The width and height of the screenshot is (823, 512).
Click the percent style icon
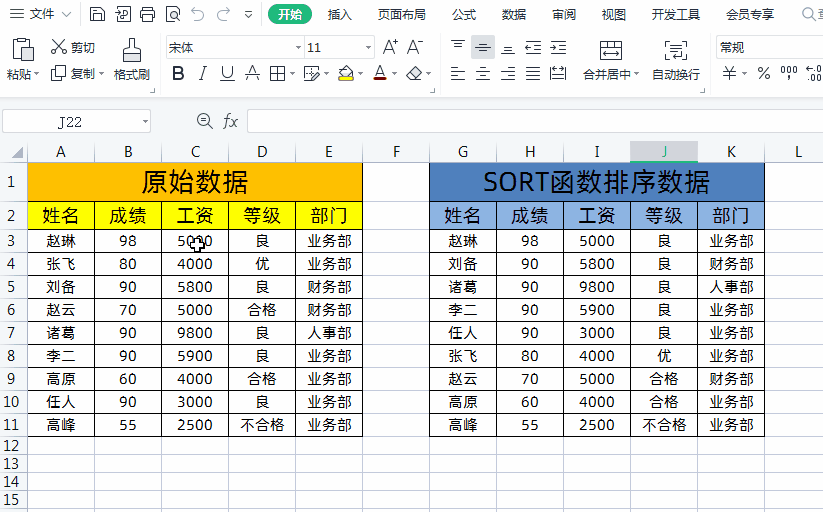(x=764, y=73)
